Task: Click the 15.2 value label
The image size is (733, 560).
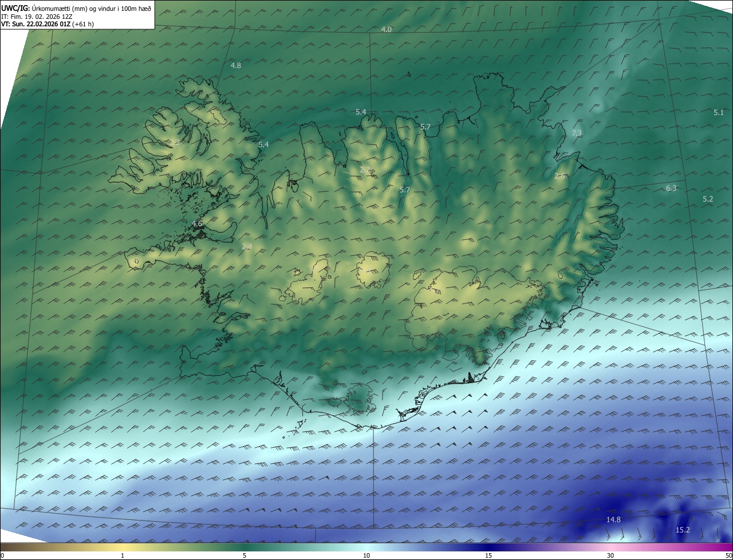Action: pyautogui.click(x=683, y=530)
